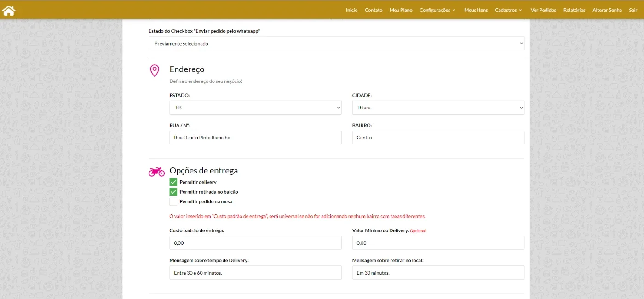Uncheck Permitir delivery checkbox
The image size is (644, 299).
click(x=173, y=182)
